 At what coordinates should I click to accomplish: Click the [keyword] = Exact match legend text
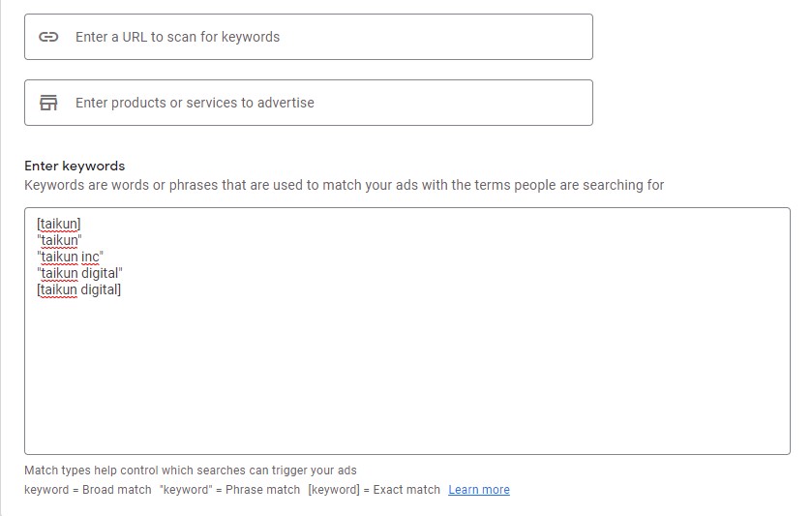[374, 490]
